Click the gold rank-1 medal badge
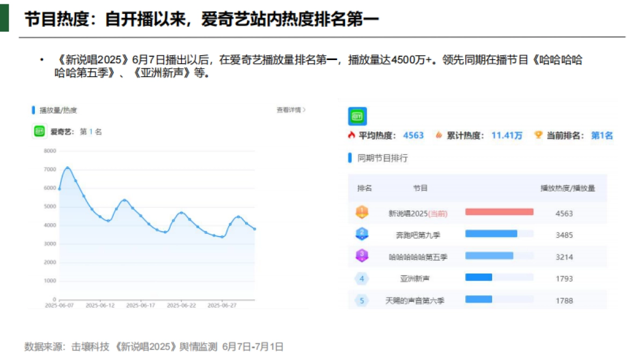Viewport: 644px width, 362px height. coord(362,212)
